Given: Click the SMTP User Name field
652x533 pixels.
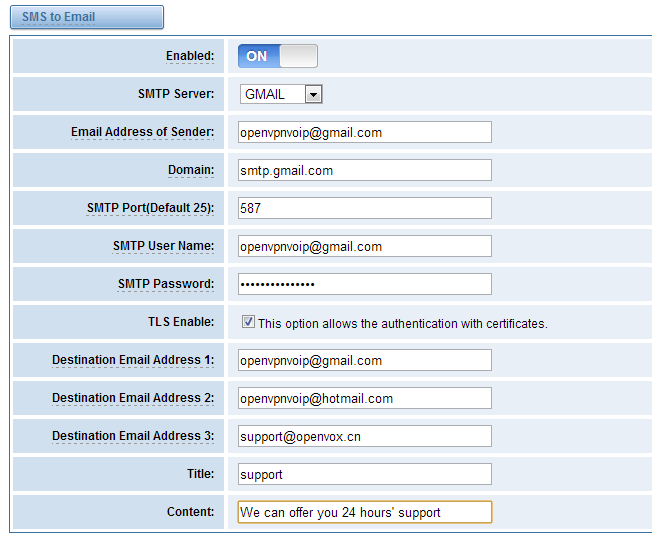Looking at the screenshot, I should tap(365, 246).
